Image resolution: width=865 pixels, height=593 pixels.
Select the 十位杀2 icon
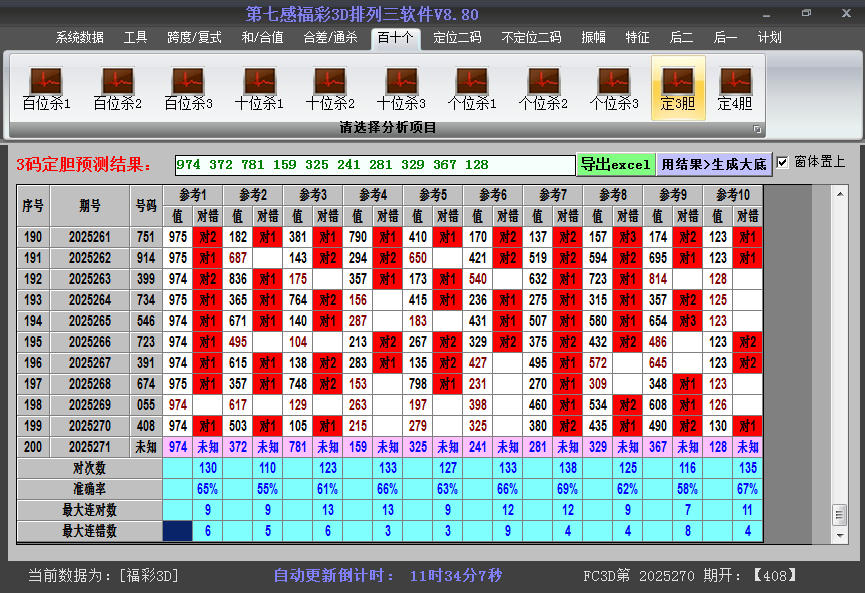[329, 85]
